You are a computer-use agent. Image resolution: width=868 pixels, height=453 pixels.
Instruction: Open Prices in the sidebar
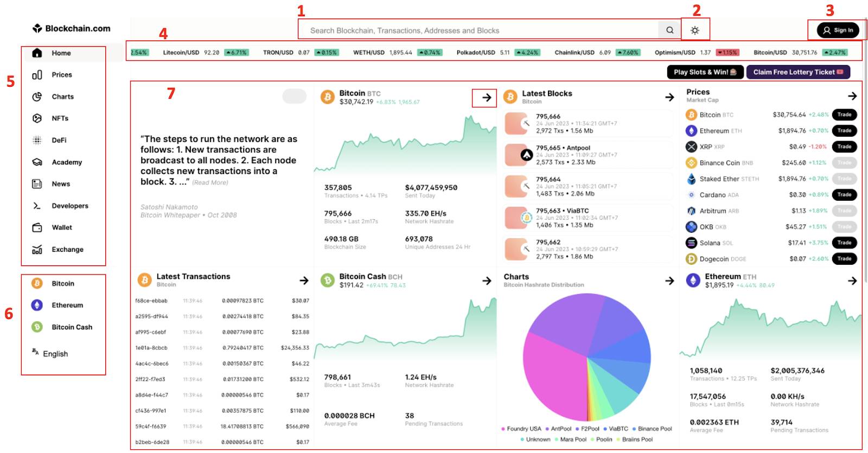(62, 75)
